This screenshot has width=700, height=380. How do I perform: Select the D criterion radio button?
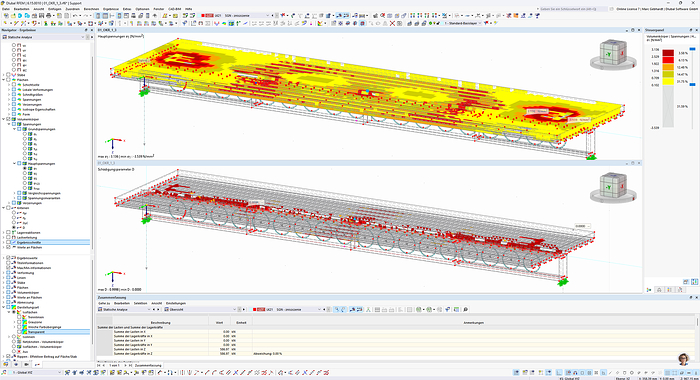(x=14, y=228)
